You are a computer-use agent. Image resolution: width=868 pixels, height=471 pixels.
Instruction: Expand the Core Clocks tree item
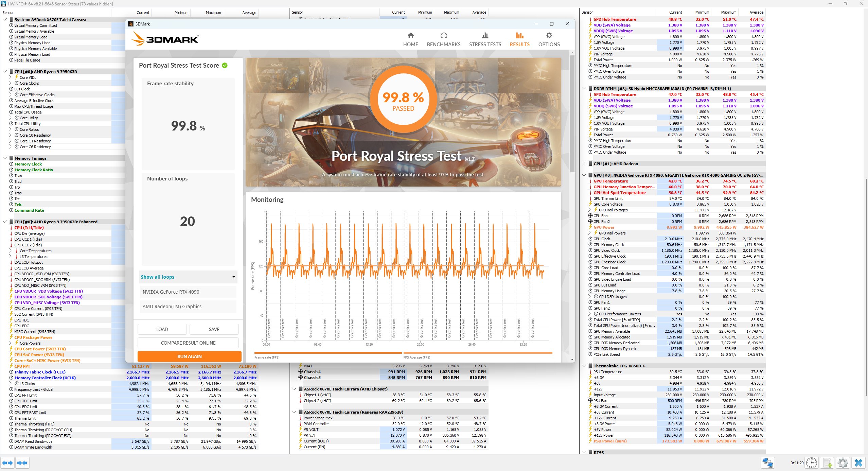[10, 83]
